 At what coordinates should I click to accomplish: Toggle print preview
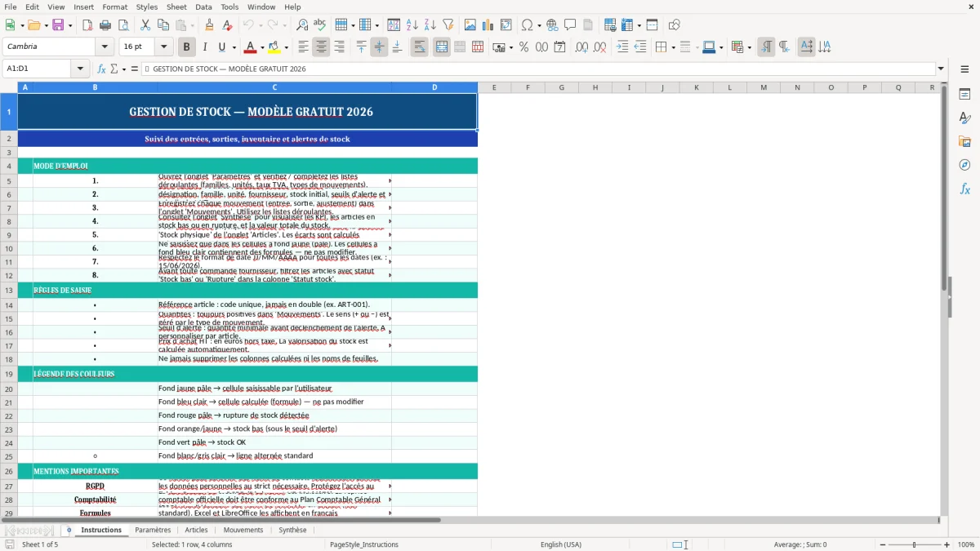(x=122, y=25)
